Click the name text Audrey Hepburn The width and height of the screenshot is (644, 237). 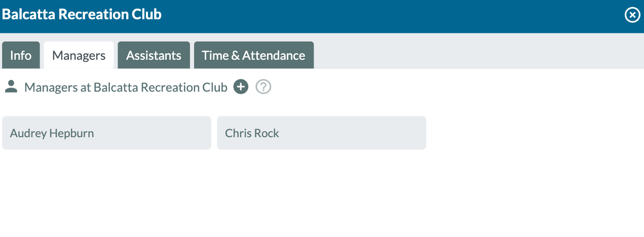coord(52,133)
